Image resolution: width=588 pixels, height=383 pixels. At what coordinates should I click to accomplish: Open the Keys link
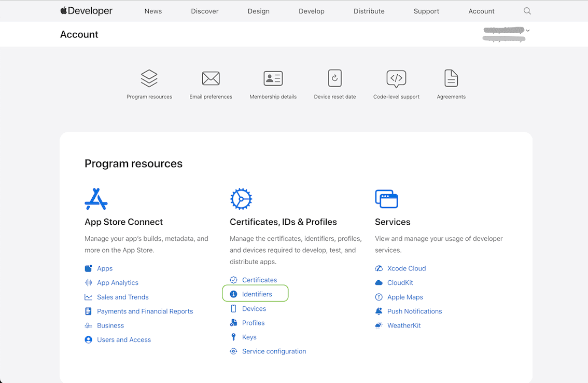(x=249, y=337)
